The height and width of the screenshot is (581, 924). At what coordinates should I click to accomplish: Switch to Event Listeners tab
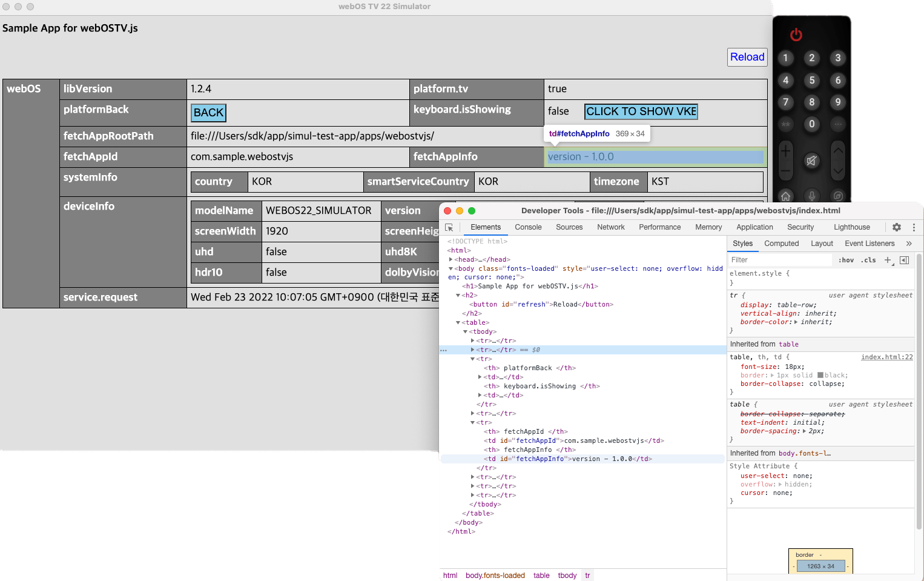pos(870,244)
